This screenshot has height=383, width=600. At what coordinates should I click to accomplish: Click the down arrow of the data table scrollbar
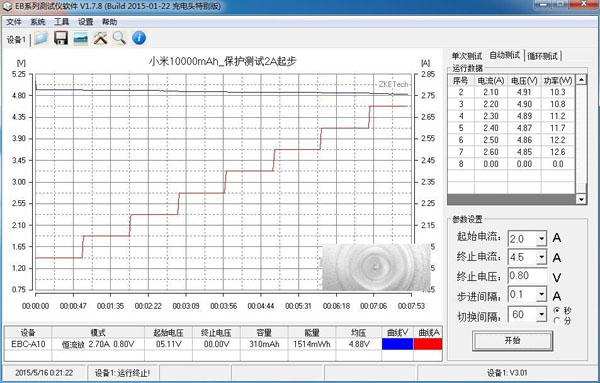coord(581,199)
